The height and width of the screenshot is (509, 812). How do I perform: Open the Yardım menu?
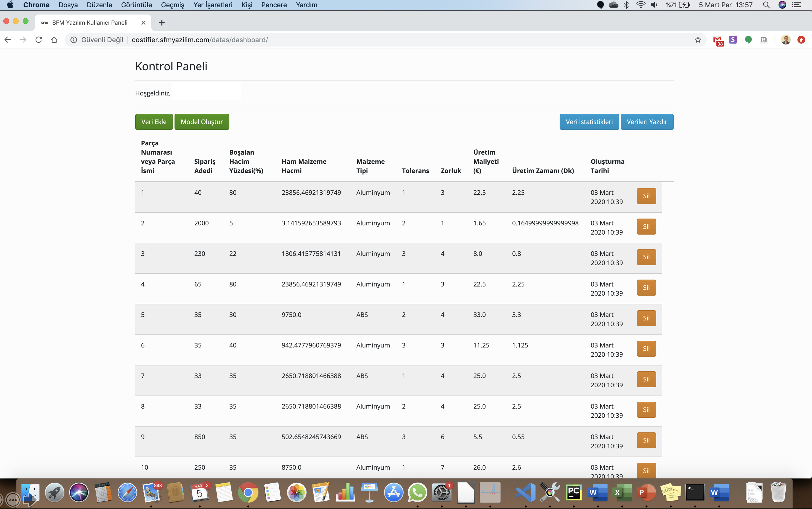coord(307,5)
